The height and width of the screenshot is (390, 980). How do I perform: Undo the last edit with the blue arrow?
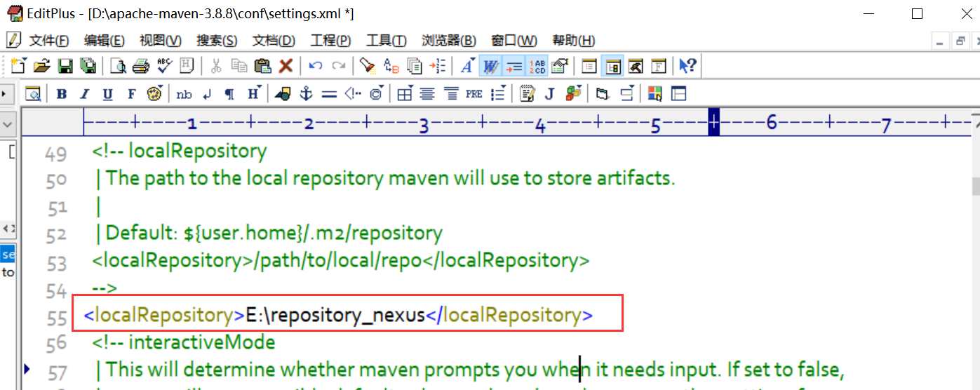click(316, 66)
